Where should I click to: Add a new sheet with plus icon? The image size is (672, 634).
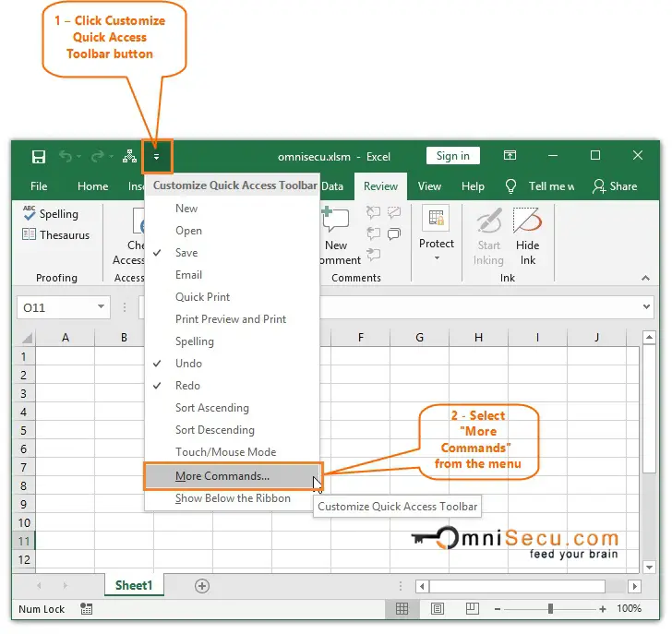tap(202, 586)
